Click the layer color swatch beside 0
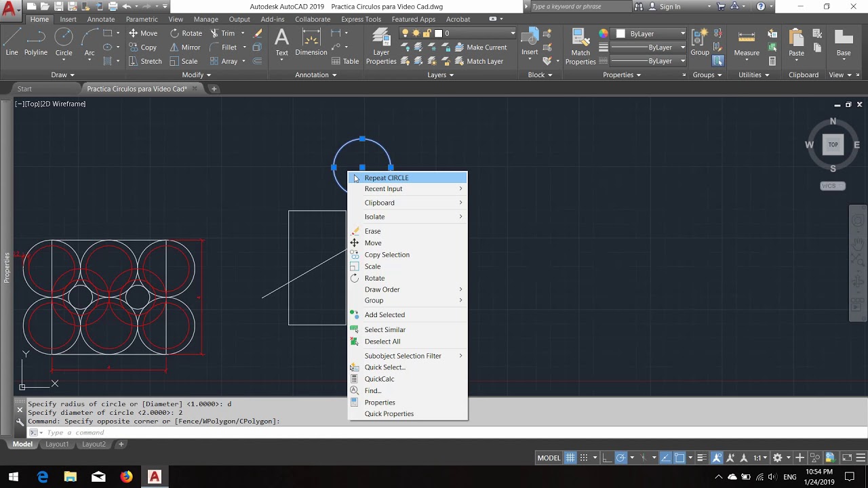This screenshot has width=868, height=488. [438, 33]
